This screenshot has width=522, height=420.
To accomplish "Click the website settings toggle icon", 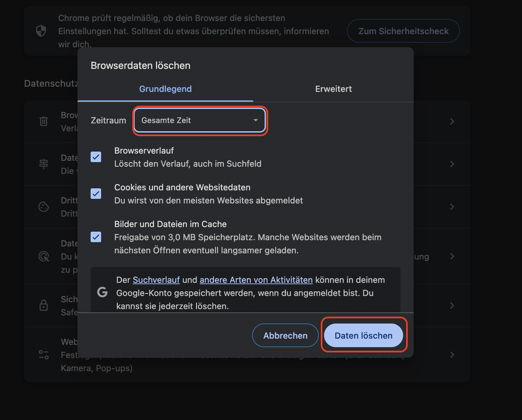I will (44, 355).
